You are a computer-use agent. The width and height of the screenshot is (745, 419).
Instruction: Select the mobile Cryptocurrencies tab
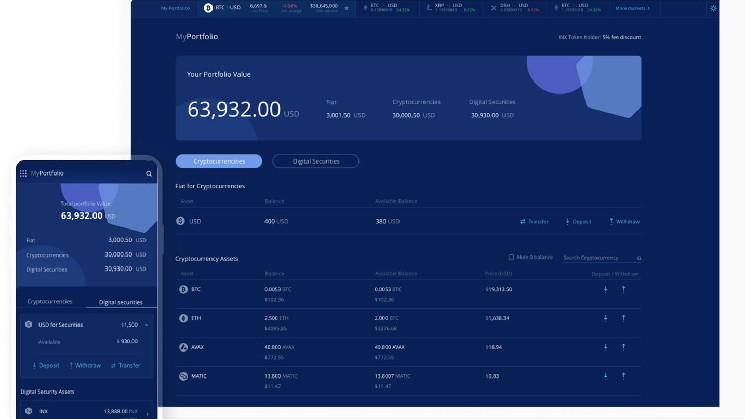tap(50, 301)
